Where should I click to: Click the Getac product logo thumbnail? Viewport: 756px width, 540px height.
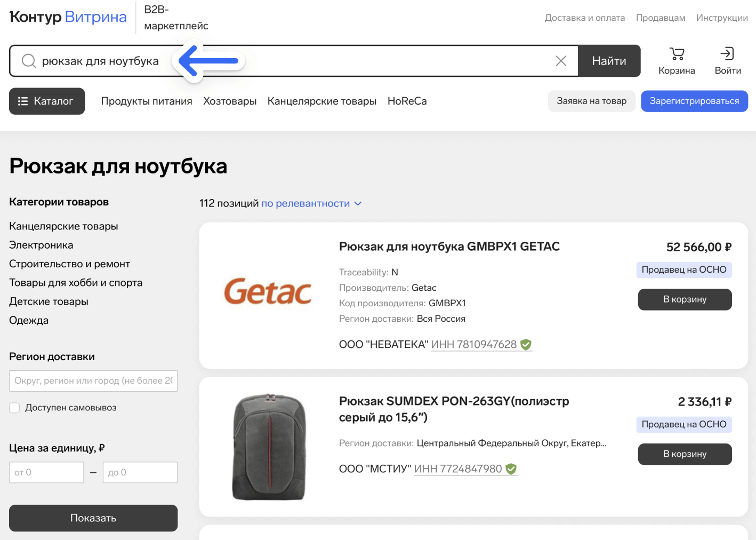tap(268, 291)
